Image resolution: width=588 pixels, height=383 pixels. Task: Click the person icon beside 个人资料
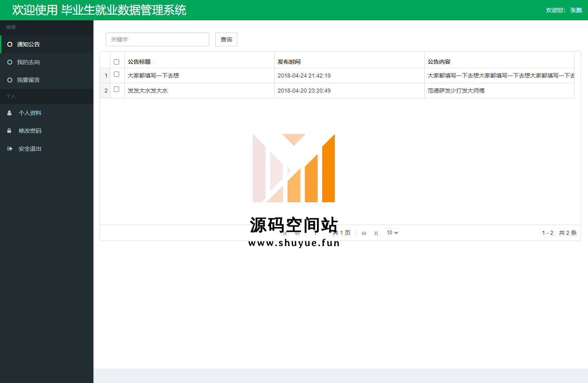click(9, 113)
